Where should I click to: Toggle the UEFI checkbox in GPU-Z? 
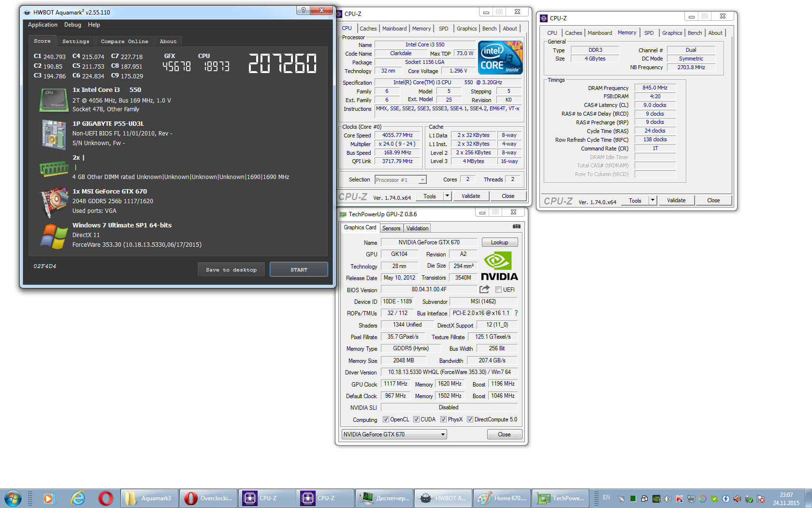pos(498,290)
